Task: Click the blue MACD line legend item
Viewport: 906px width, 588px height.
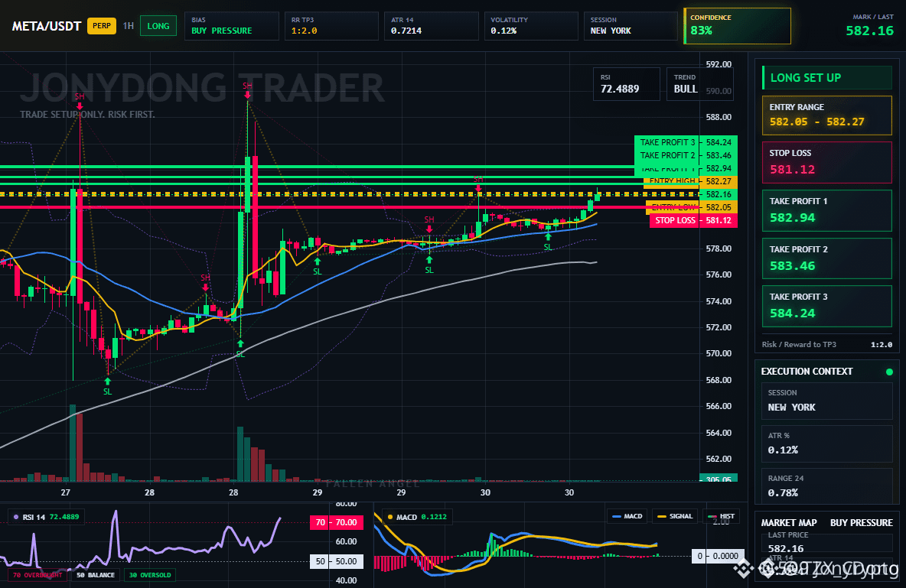Action: tap(627, 516)
